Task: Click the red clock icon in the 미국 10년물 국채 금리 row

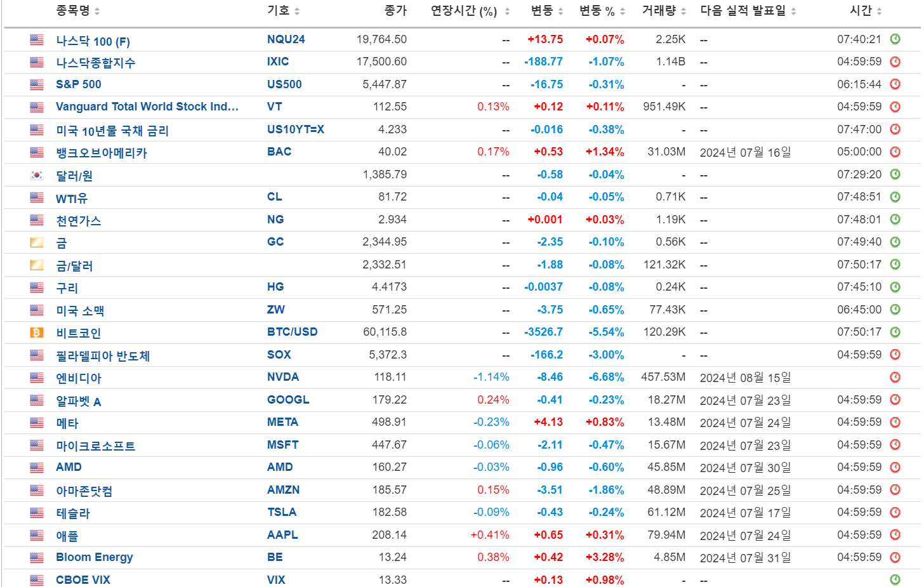Action: (x=895, y=129)
